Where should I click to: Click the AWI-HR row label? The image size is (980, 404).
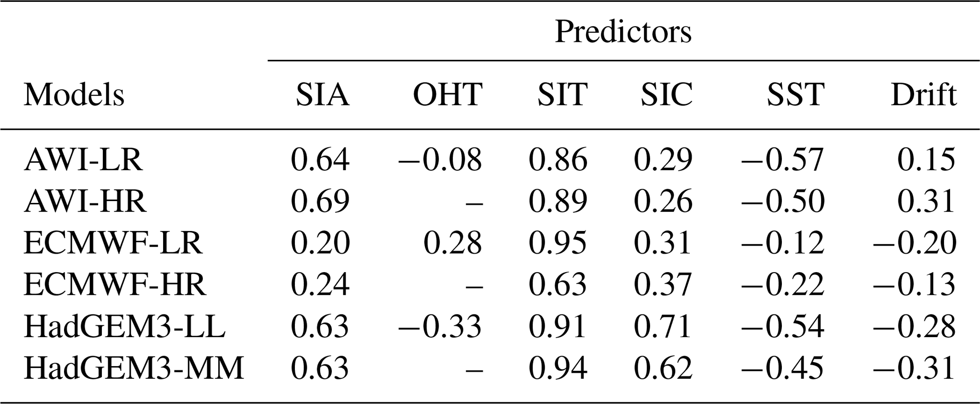(85, 202)
